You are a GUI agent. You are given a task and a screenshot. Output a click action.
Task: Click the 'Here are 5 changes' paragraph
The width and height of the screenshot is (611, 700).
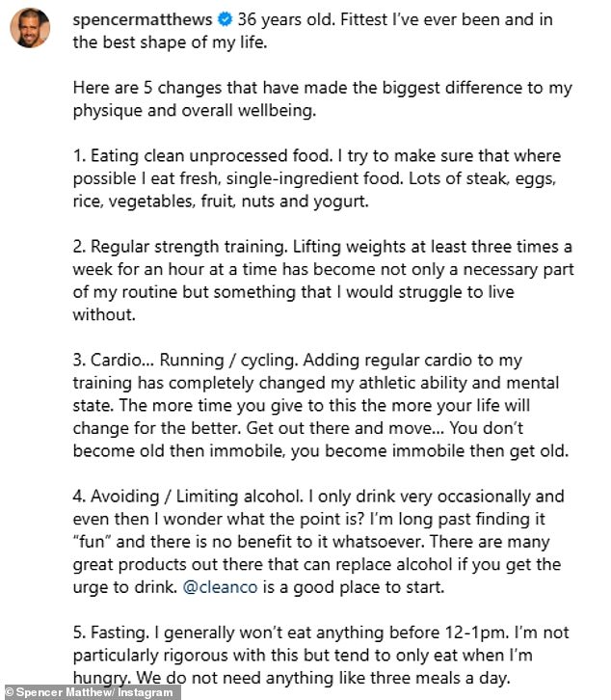tap(322, 98)
